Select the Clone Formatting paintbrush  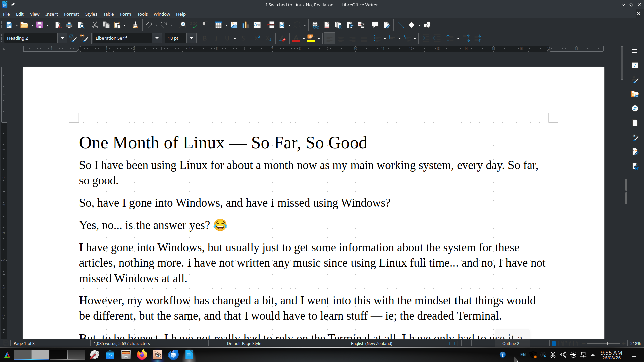135,25
